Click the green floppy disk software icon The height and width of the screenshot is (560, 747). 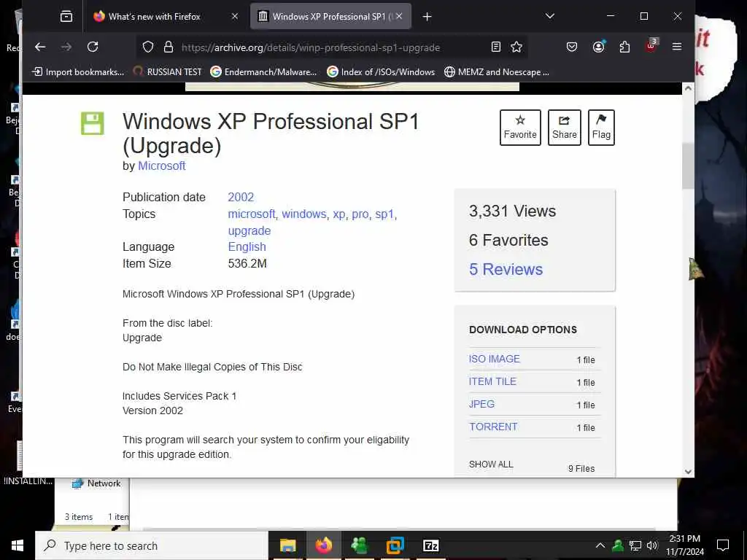93,124
